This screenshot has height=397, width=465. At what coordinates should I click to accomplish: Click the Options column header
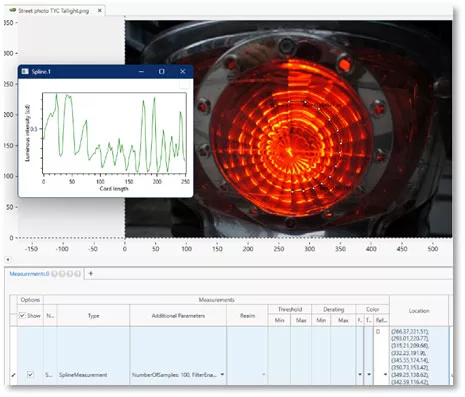[x=30, y=300]
